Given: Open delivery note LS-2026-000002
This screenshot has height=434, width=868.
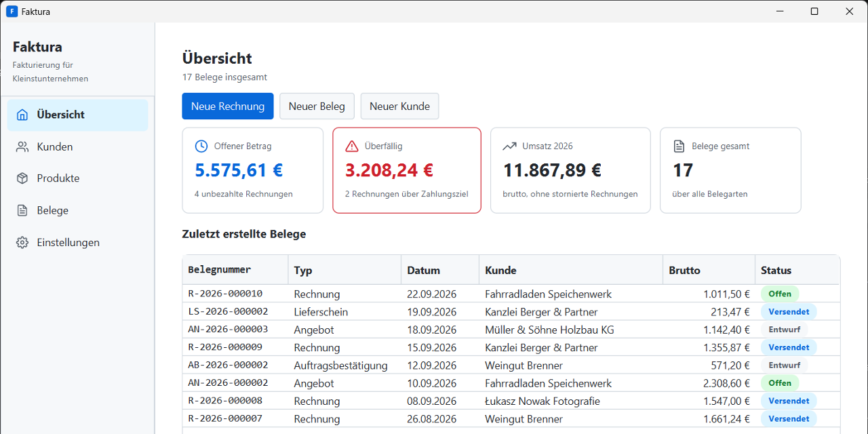Looking at the screenshot, I should 228,312.
